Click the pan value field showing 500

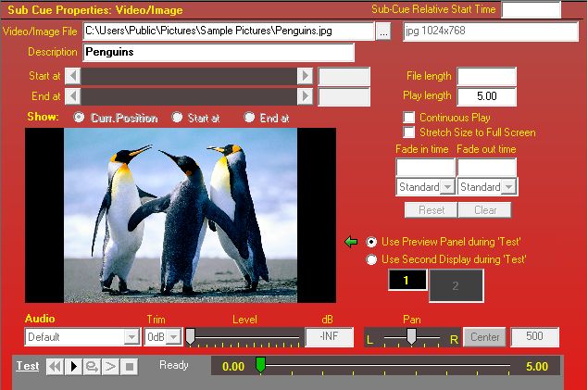coord(534,336)
